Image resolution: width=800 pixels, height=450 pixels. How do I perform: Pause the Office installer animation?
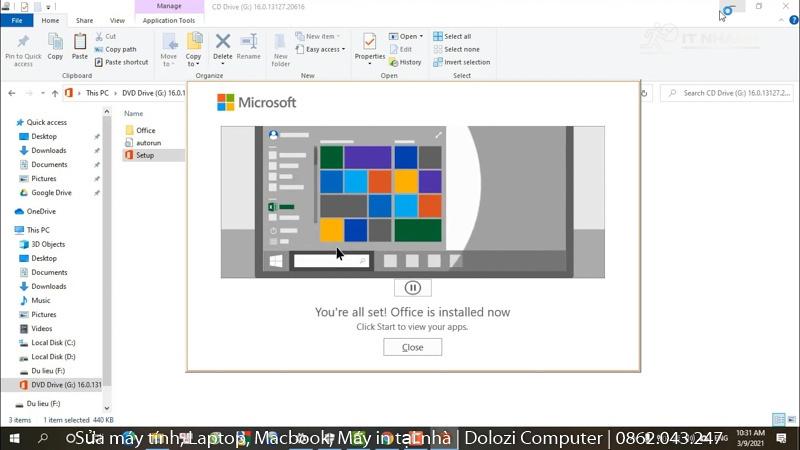pyautogui.click(x=412, y=288)
